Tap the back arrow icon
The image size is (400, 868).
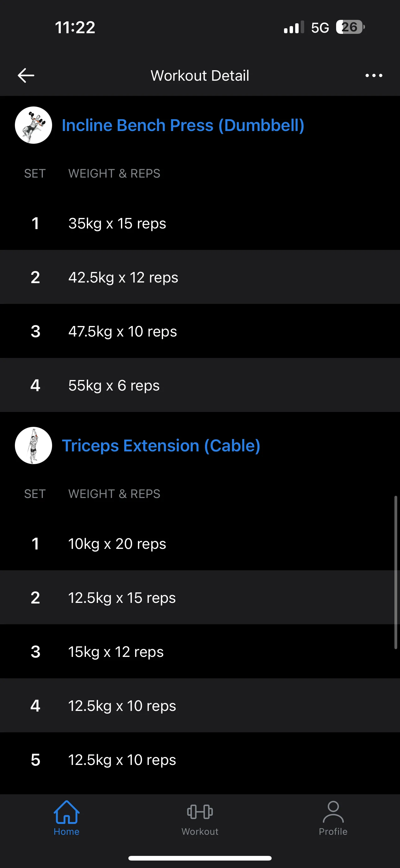[26, 75]
